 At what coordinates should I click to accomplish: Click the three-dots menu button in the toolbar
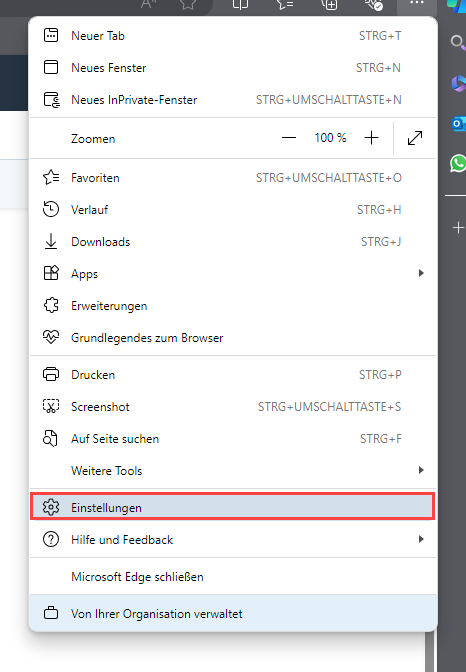click(416, 4)
